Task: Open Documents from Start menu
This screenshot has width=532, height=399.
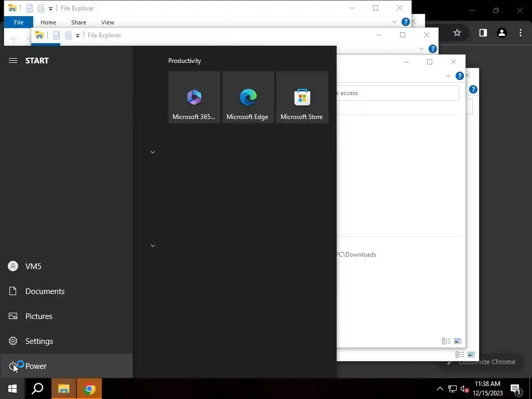Action: (x=66, y=291)
